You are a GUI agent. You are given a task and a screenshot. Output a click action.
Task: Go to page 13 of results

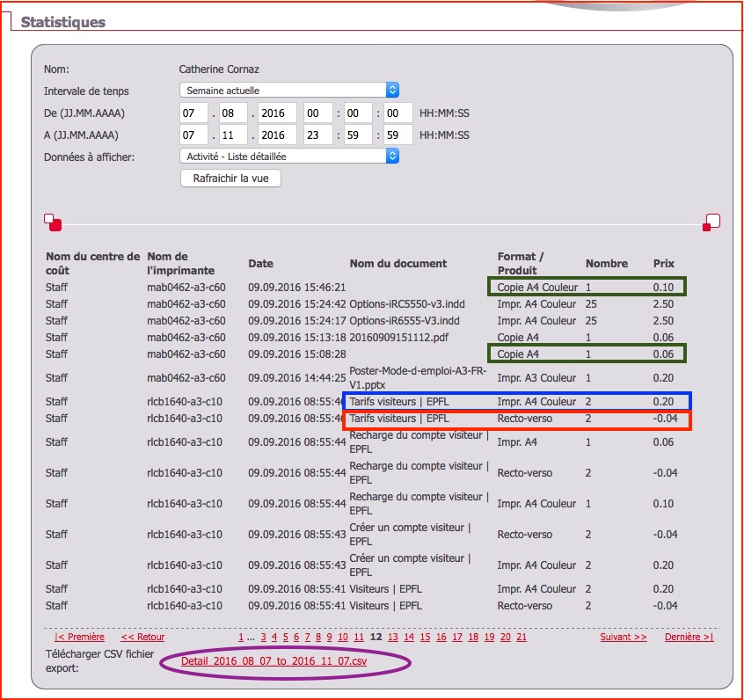pos(393,637)
